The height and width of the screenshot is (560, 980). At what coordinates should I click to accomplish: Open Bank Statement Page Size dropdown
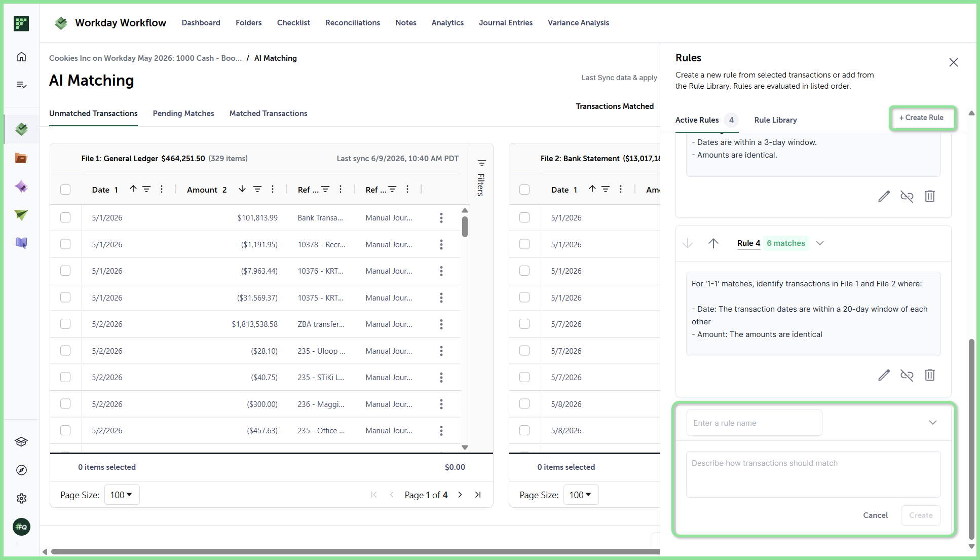tap(581, 495)
